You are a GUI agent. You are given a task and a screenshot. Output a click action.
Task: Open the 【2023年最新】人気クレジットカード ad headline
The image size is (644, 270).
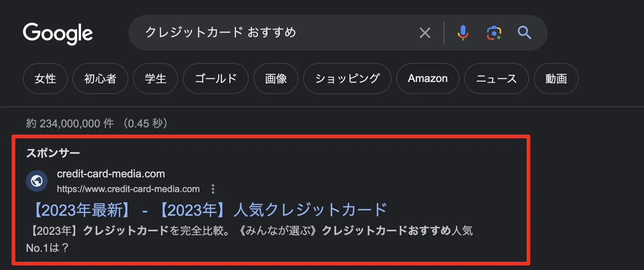click(x=209, y=210)
